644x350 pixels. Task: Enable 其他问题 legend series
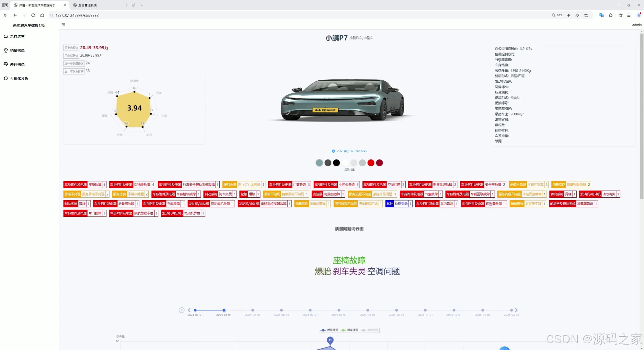coord(370,330)
